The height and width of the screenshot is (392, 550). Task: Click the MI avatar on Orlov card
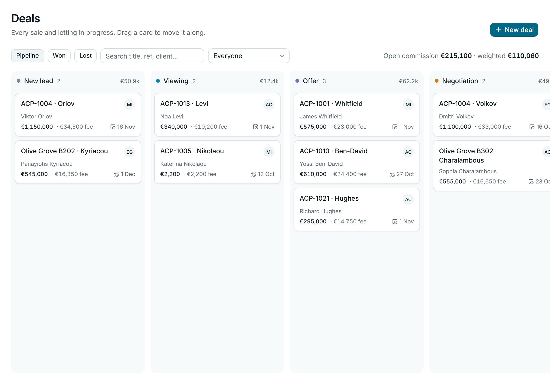click(129, 105)
